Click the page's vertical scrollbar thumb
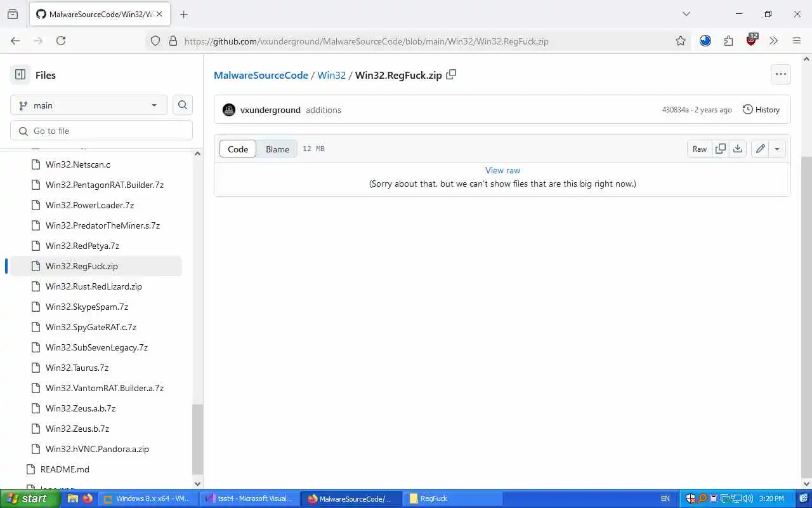This screenshot has width=812, height=508. [x=807, y=317]
